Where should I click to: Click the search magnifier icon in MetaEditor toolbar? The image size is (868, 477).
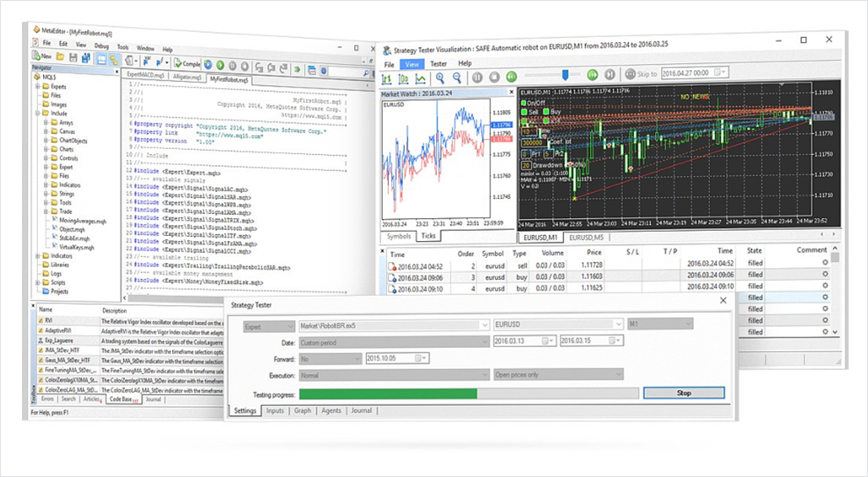pyautogui.click(x=365, y=73)
